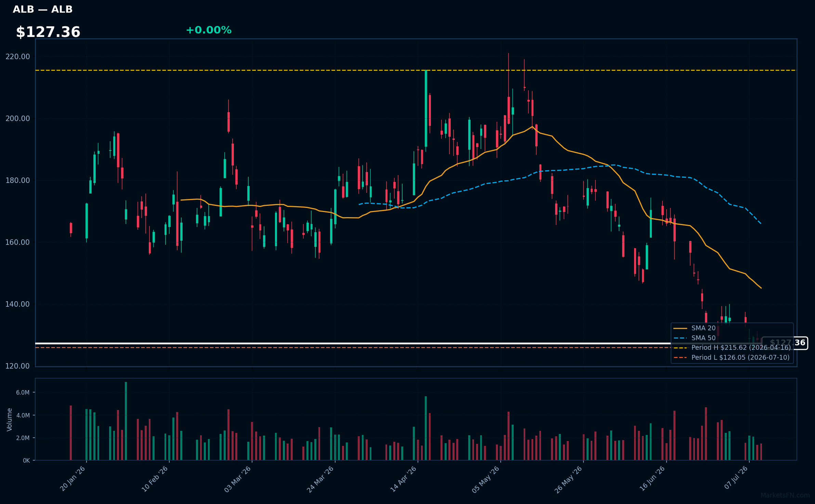Click the 16 Jun '26 date label
The image size is (815, 504).
(652, 479)
